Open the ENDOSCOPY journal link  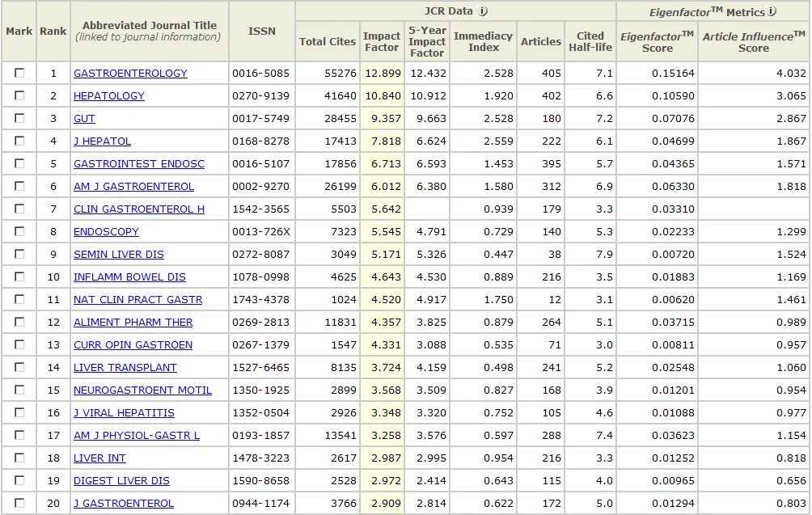pyautogui.click(x=106, y=232)
